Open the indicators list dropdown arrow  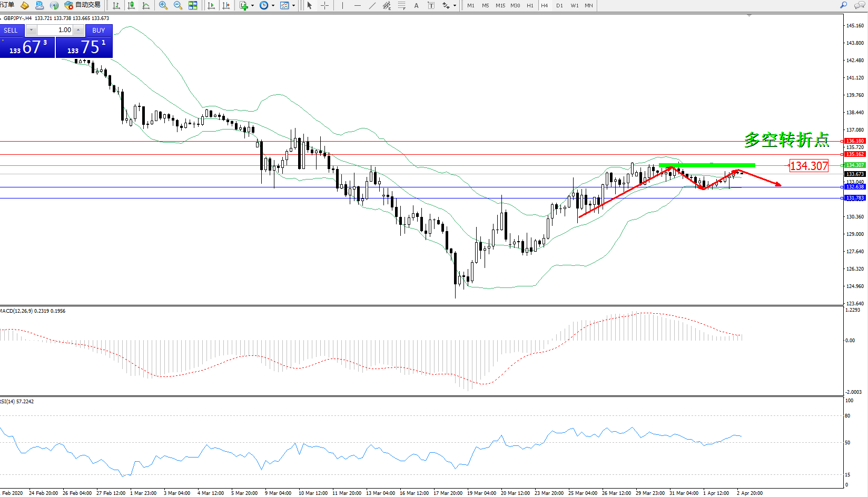click(253, 6)
